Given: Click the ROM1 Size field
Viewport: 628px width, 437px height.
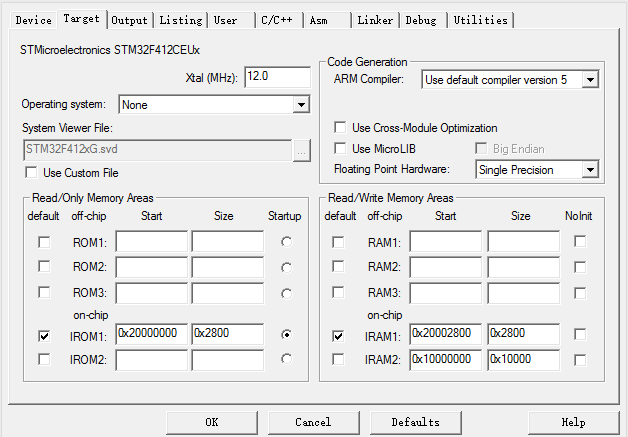Looking at the screenshot, I should 227,241.
